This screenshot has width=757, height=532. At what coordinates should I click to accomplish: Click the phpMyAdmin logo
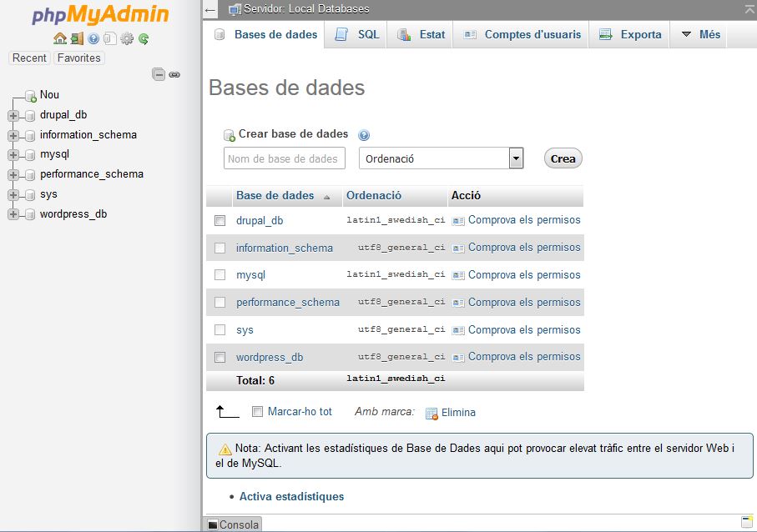100,14
